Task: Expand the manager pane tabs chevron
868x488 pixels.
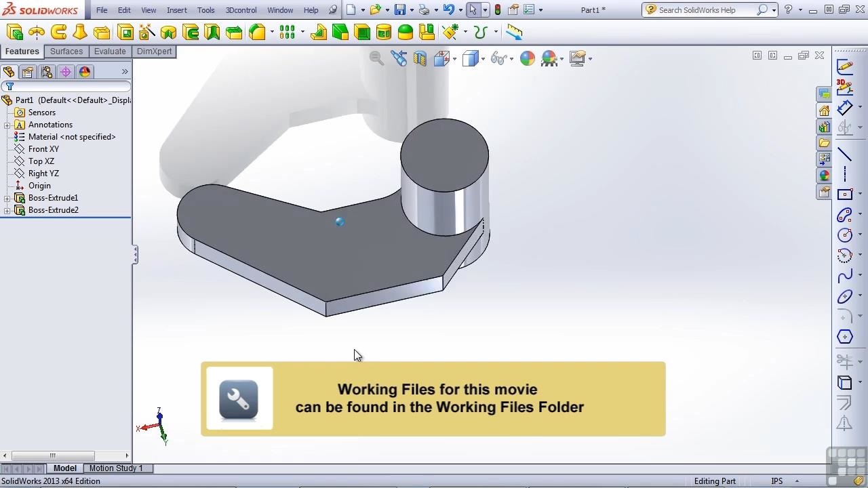Action: pos(125,72)
